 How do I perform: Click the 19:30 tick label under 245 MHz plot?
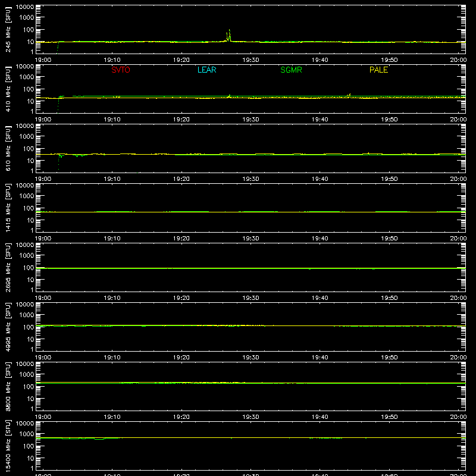click(250, 60)
